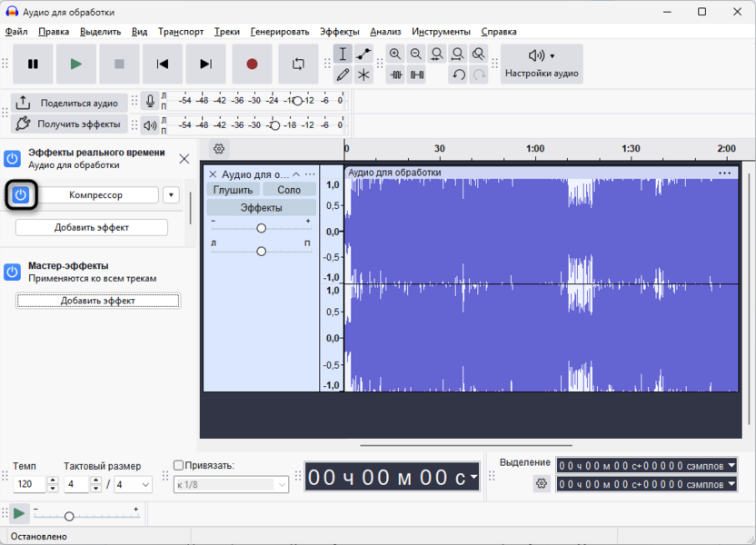
Task: Click the Темп value field
Action: [x=29, y=484]
